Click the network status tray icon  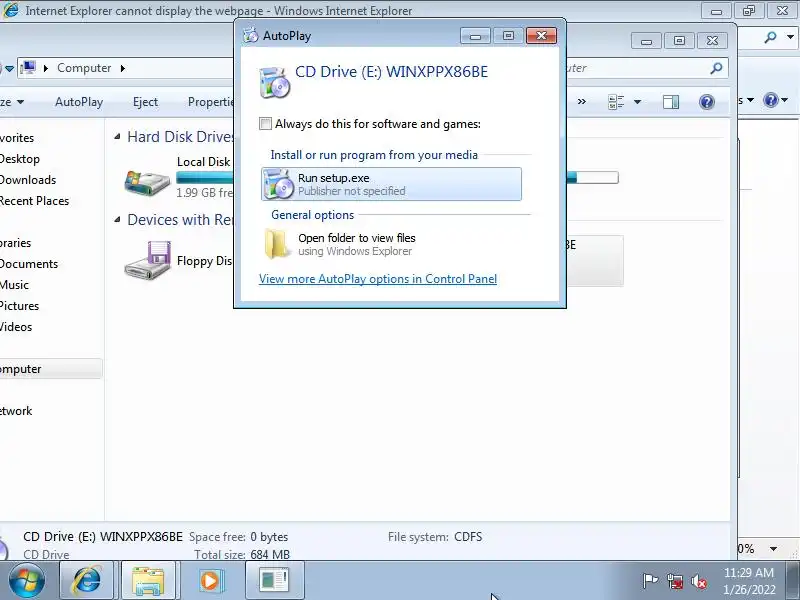[675, 581]
